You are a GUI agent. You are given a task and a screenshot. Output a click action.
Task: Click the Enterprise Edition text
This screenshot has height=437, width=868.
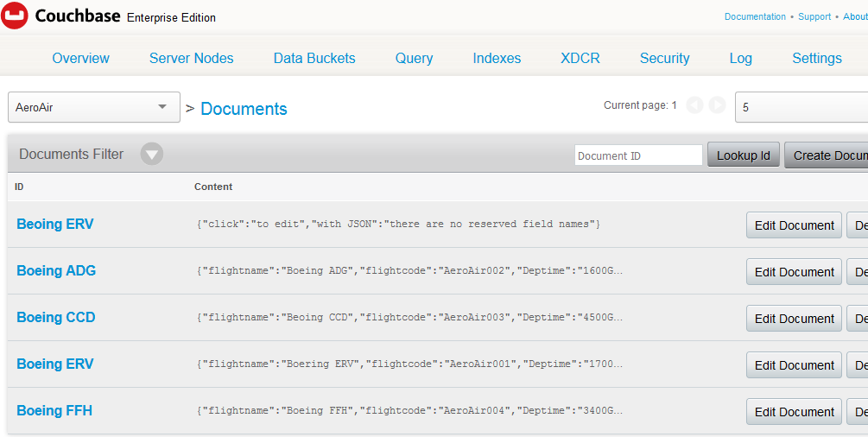171,18
